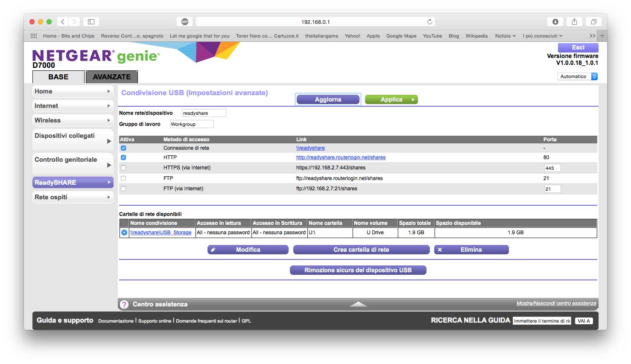Go forward with Safari forward arrow
Screen dimensions: 631x364
74,22
